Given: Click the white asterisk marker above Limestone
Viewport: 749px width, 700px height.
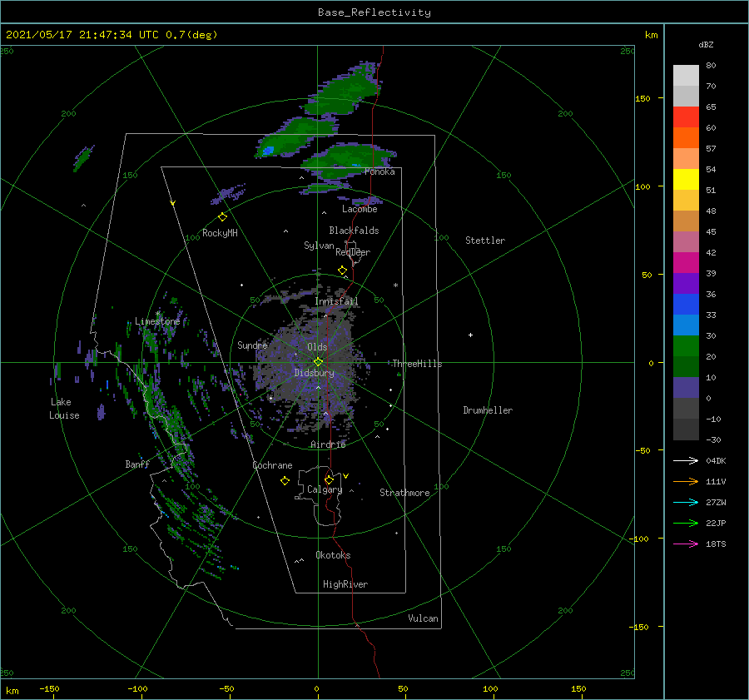Looking at the screenshot, I should [x=157, y=314].
